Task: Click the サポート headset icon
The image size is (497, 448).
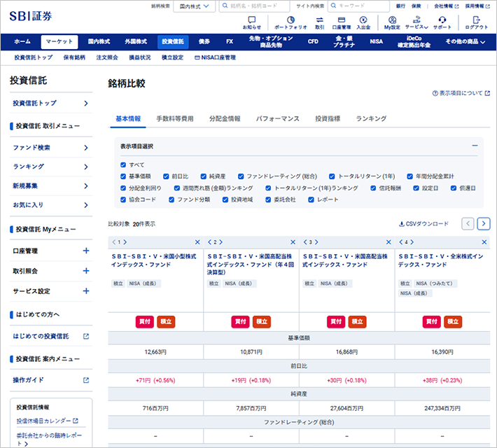Action: click(442, 20)
